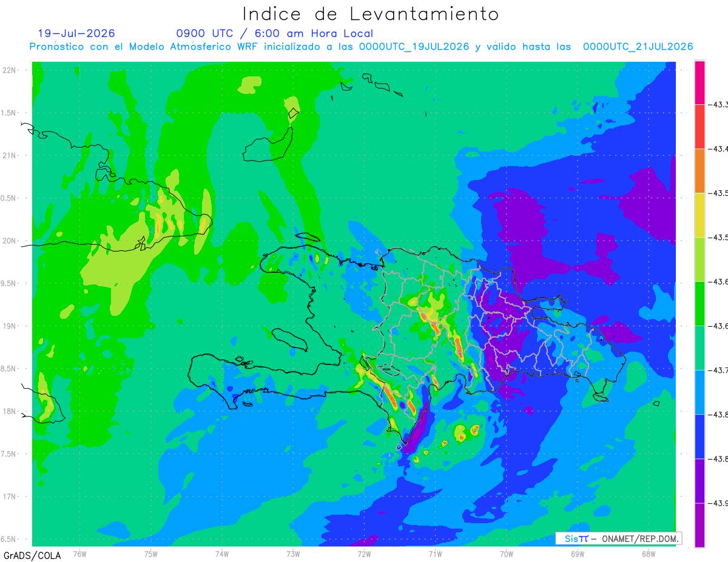Click the 'Indice de Levantamiento' title
The image size is (728, 562).
pyautogui.click(x=371, y=14)
